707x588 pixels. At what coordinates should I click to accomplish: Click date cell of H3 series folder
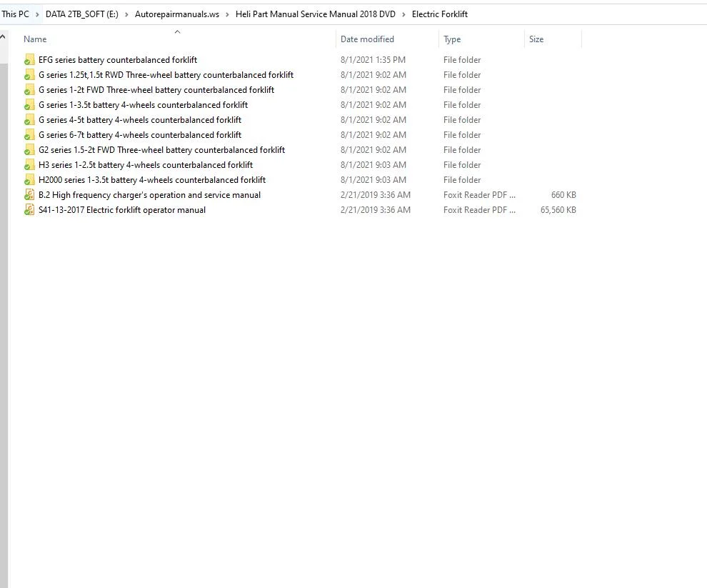pyautogui.click(x=373, y=165)
